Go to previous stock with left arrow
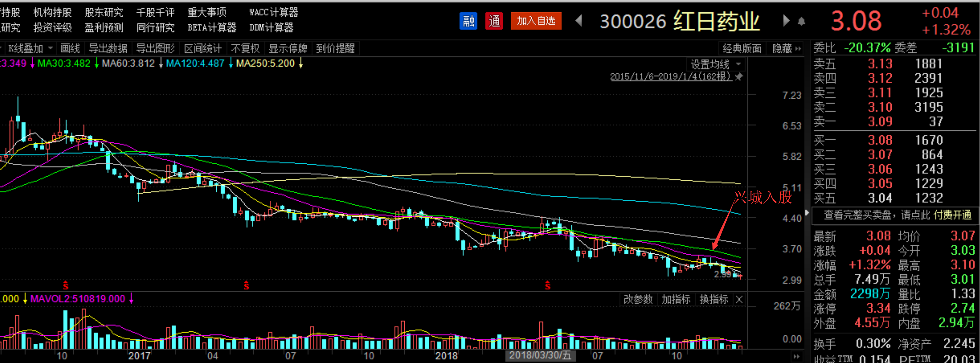The image size is (980, 363). 579,21
